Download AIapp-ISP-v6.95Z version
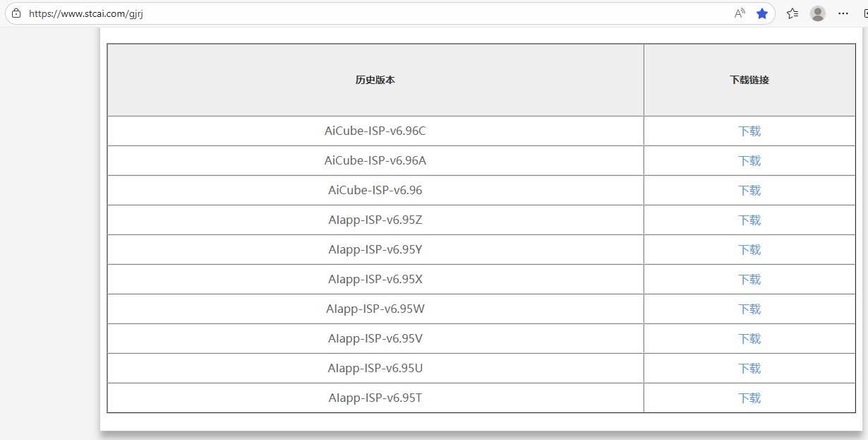 (749, 220)
